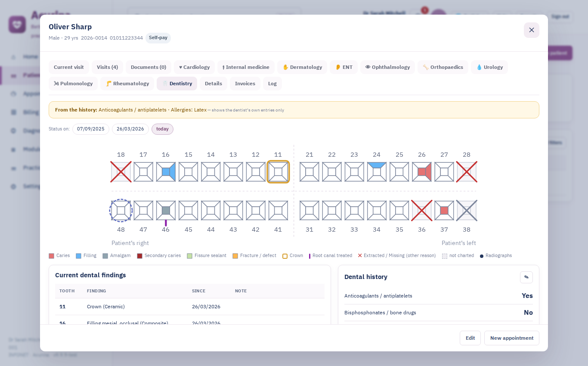Image resolution: width=588 pixels, height=366 pixels.
Task: Open the Log tab
Action: coord(272,84)
